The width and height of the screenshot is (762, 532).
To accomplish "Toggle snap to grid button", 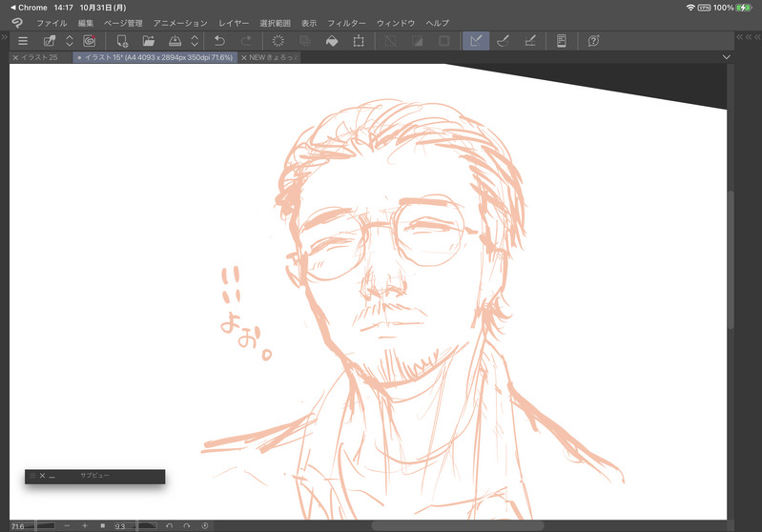I will (x=530, y=41).
